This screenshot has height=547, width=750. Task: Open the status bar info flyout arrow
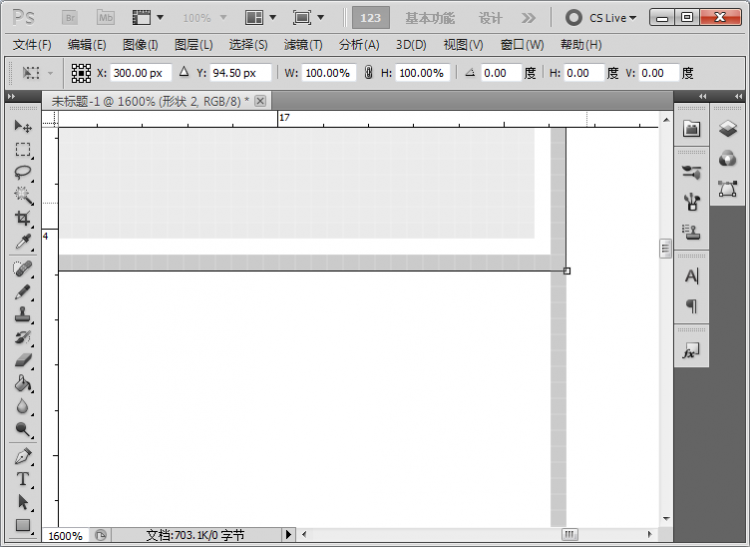(x=288, y=534)
